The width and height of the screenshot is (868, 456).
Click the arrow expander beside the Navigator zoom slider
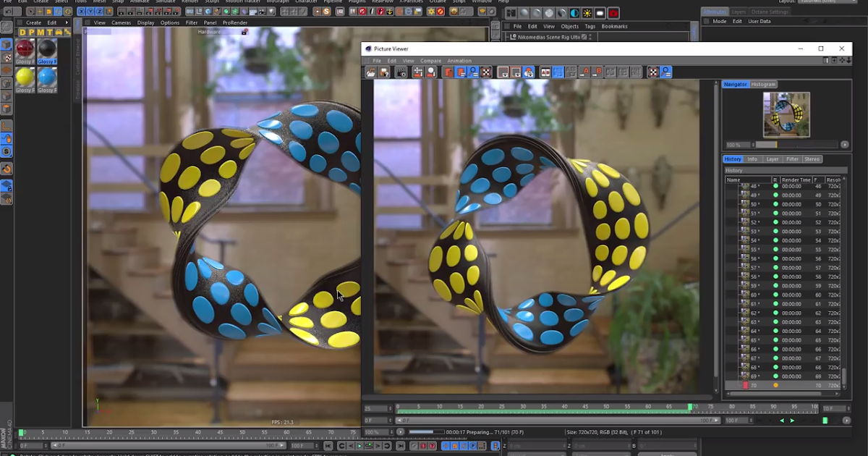coord(845,145)
